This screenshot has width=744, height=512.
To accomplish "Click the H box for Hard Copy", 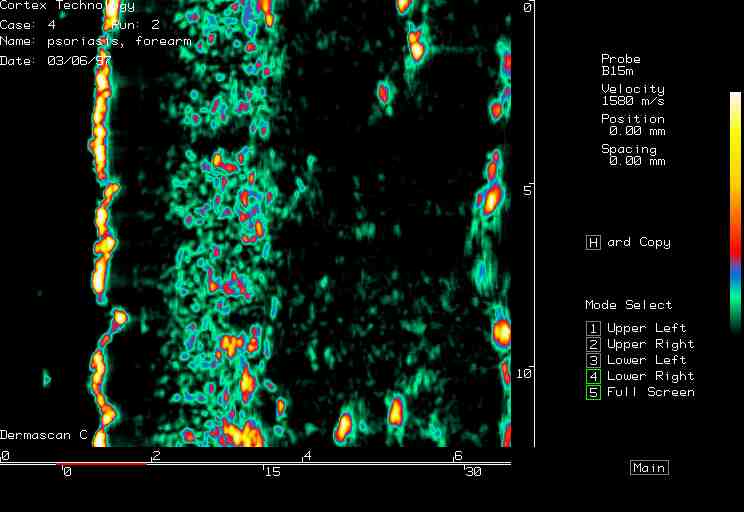I will pyautogui.click(x=593, y=242).
